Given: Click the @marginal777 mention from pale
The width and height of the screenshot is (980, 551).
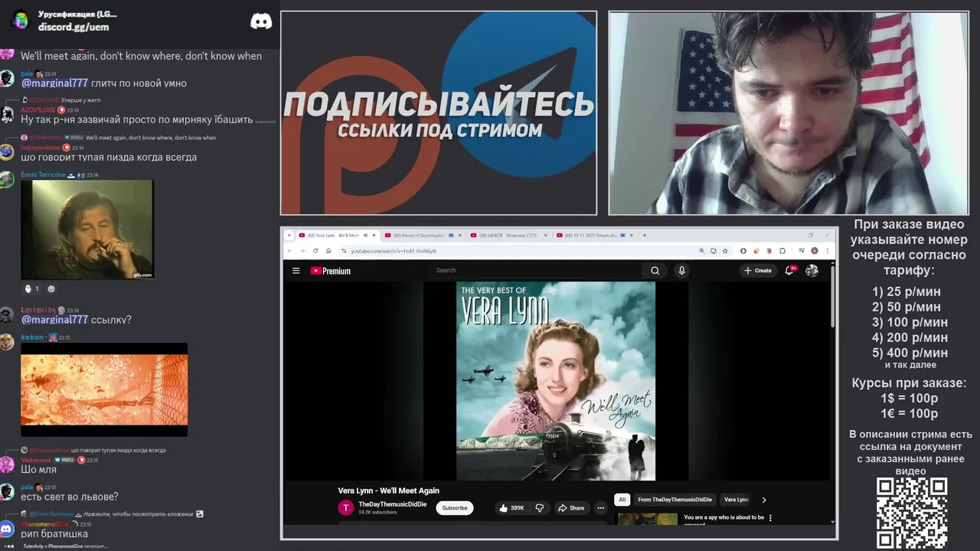Looking at the screenshot, I should coord(54,83).
